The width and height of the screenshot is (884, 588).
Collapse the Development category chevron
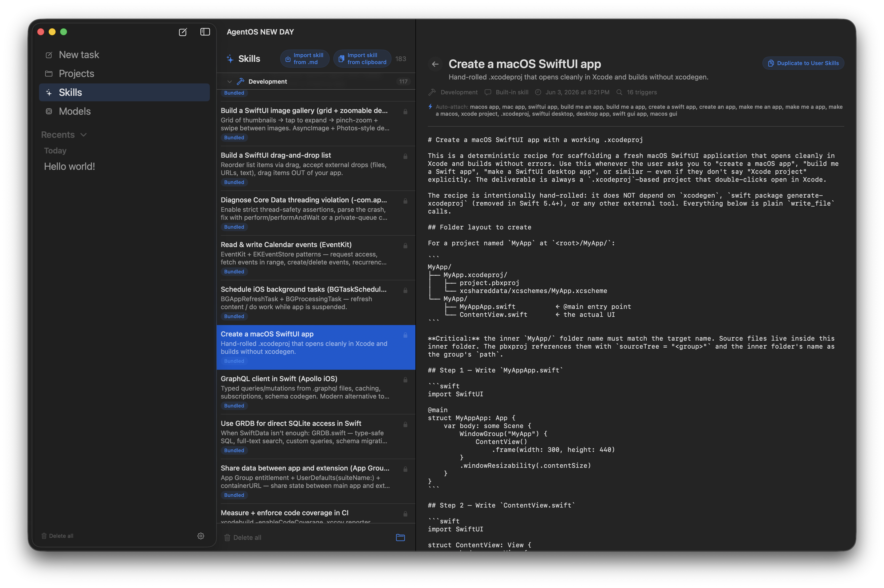[x=229, y=81]
